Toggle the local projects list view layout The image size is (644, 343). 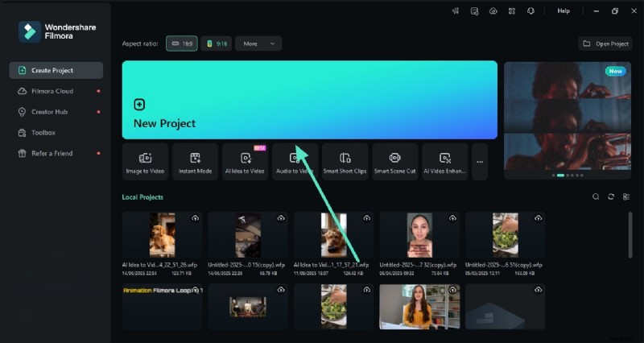pos(626,196)
